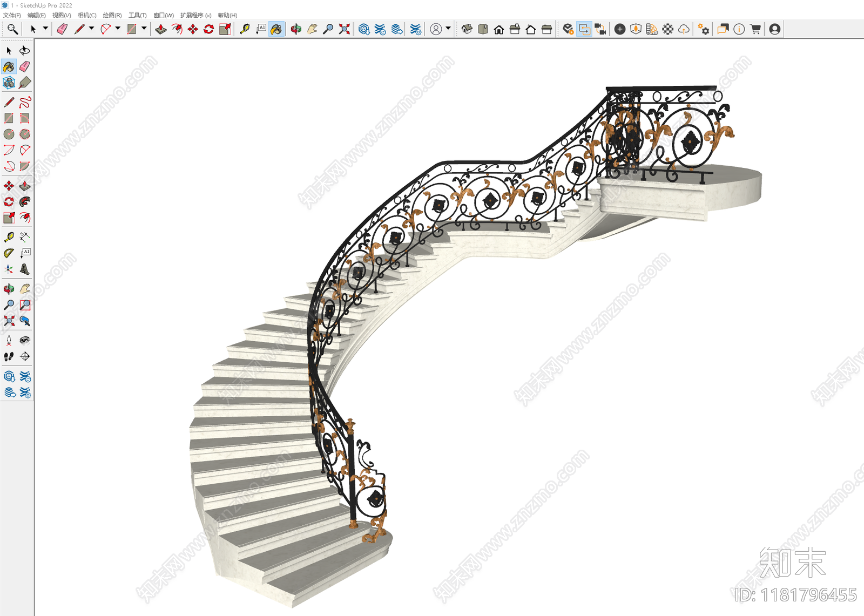This screenshot has height=616, width=864.
Task: Open the 文件(F) menu
Action: pos(12,15)
